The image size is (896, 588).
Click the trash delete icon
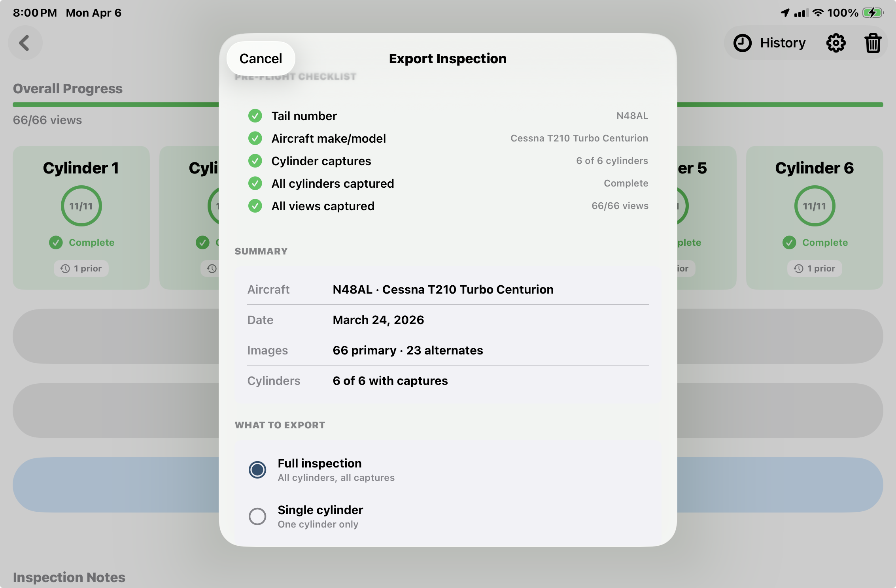click(x=873, y=43)
